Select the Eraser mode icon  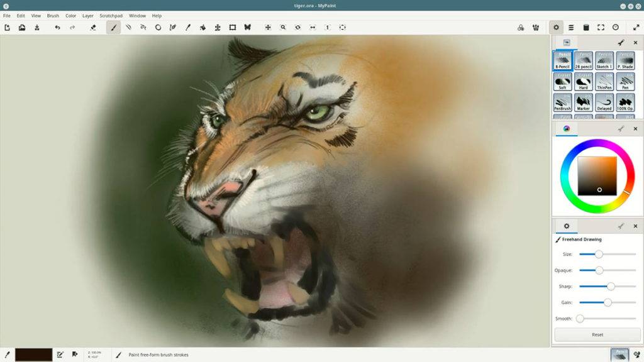click(93, 28)
